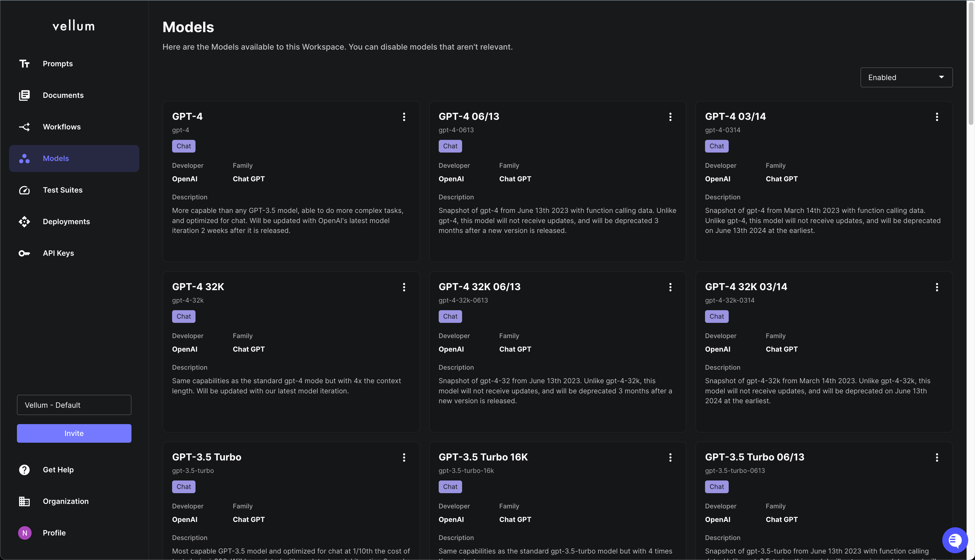The width and height of the screenshot is (975, 560).
Task: Open the Deployments icon in sidebar
Action: (x=24, y=222)
